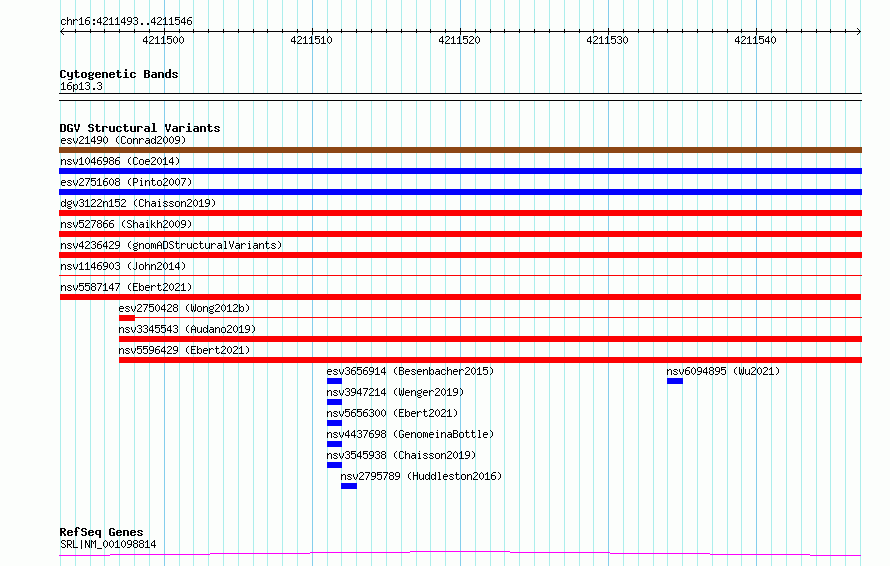Screen dimensions: 890x566
Task: Select nsv3947214 (Wenger2019) label
Action: pyautogui.click(x=395, y=392)
